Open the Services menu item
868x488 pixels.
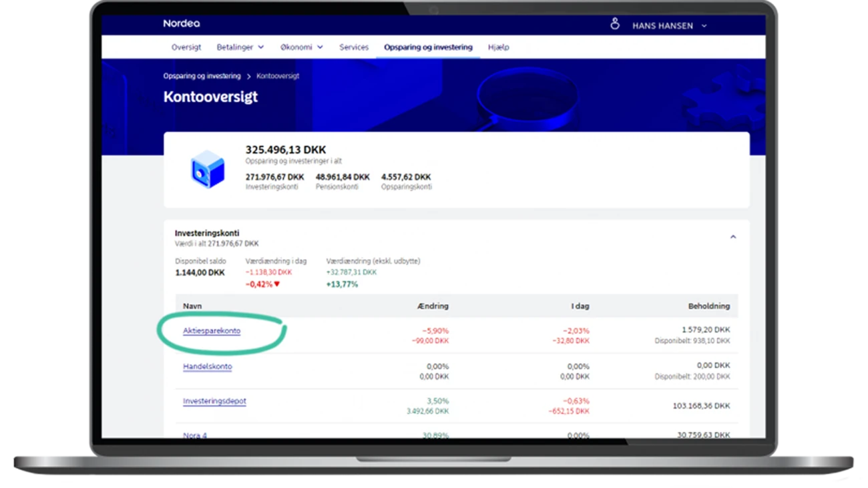[354, 47]
